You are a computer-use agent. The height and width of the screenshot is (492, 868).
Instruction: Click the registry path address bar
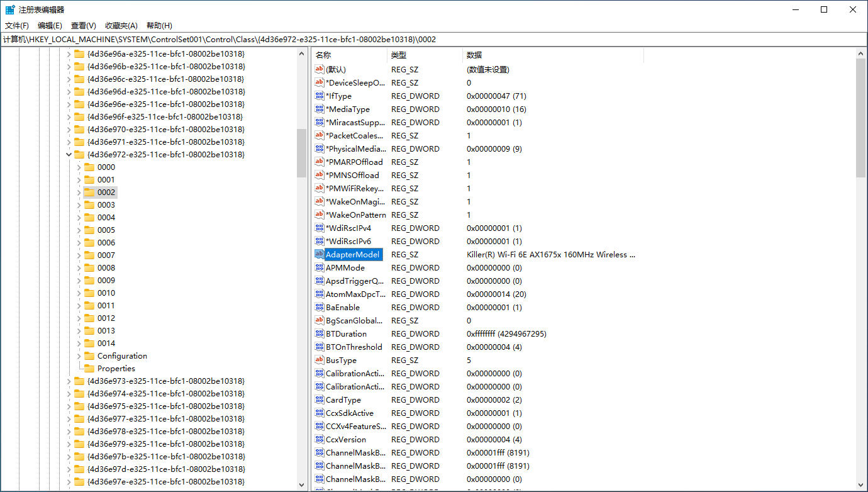pyautogui.click(x=434, y=39)
